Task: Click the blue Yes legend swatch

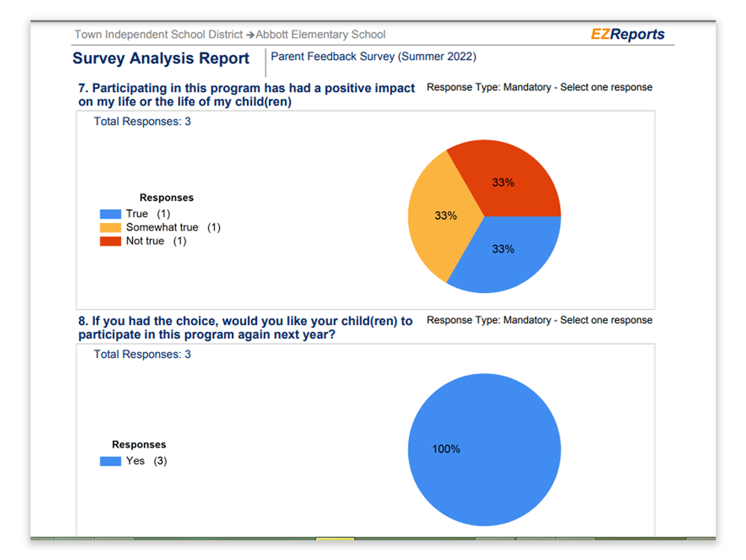Action: tap(110, 461)
